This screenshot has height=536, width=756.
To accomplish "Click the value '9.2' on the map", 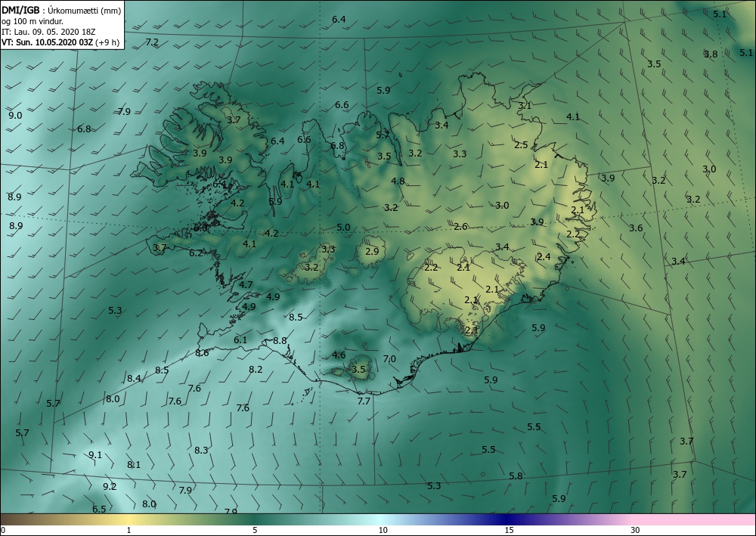I will coord(110,487).
